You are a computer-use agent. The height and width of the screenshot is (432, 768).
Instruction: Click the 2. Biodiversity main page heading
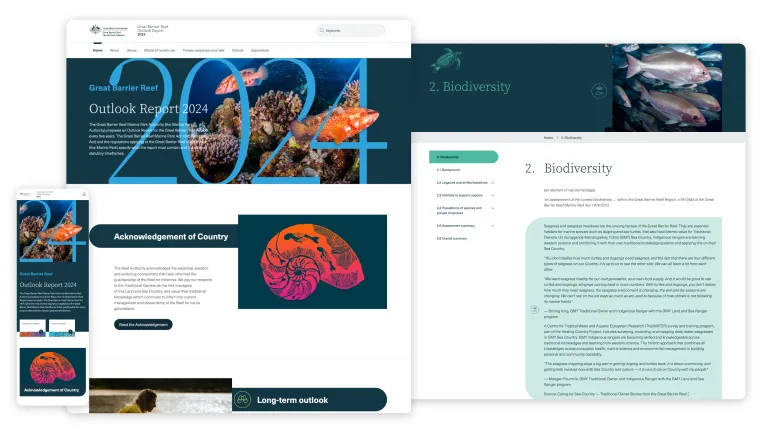pos(568,168)
